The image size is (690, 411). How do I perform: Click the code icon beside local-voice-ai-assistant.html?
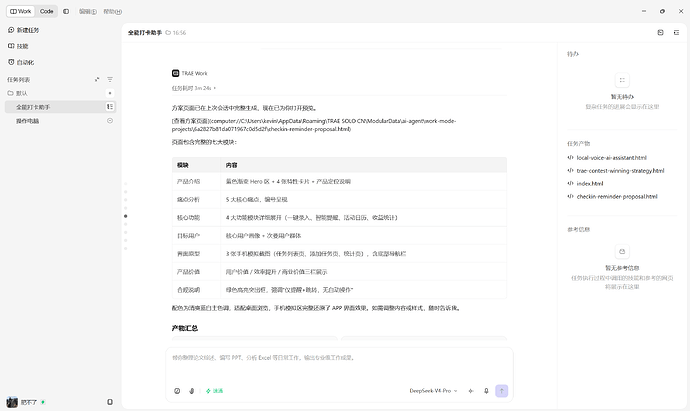pos(570,158)
